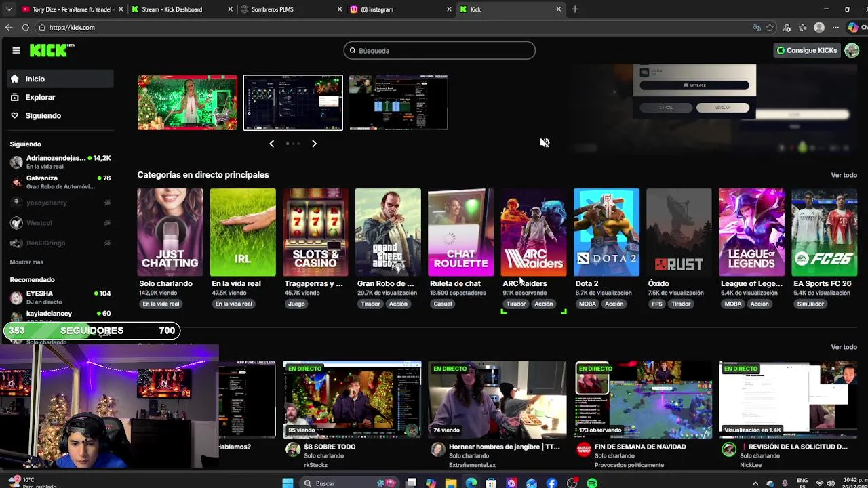This screenshot has width=868, height=488.
Task: Add this page to favorites star
Action: 770,28
